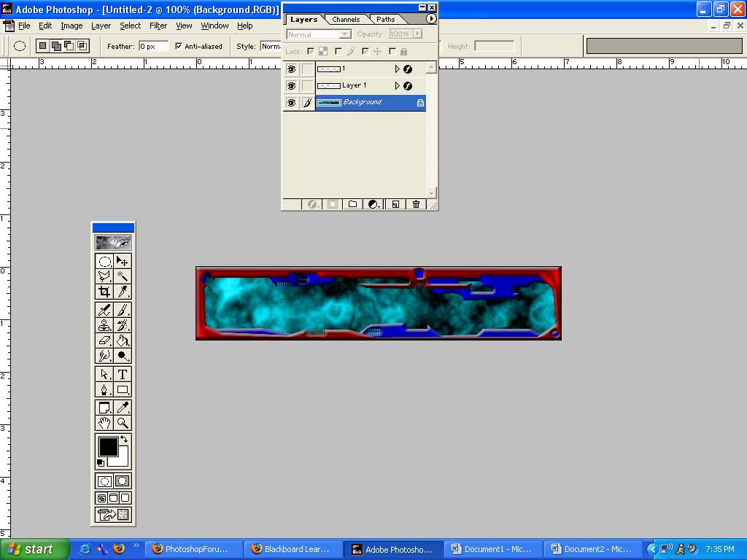This screenshot has height=560, width=747.
Task: Create a new layer set folder
Action: (352, 204)
